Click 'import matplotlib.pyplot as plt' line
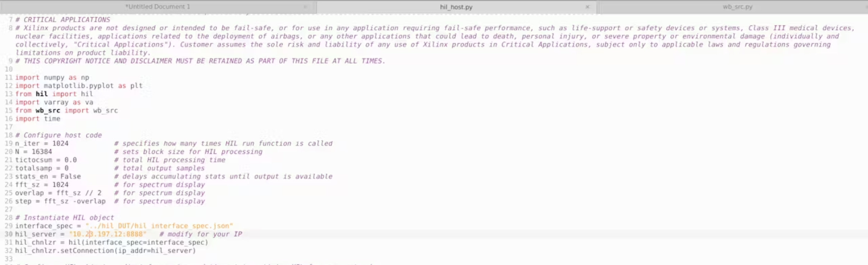The width and height of the screenshot is (868, 265). 79,86
